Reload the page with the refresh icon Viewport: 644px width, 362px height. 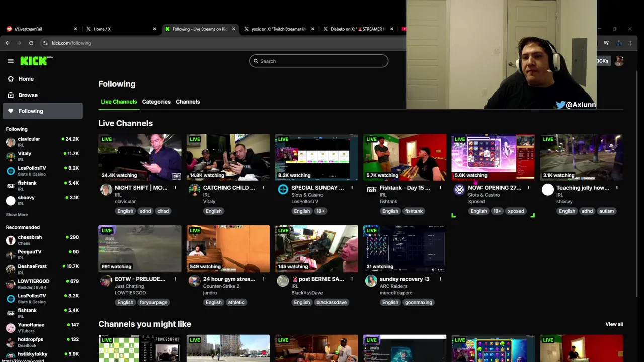point(31,43)
